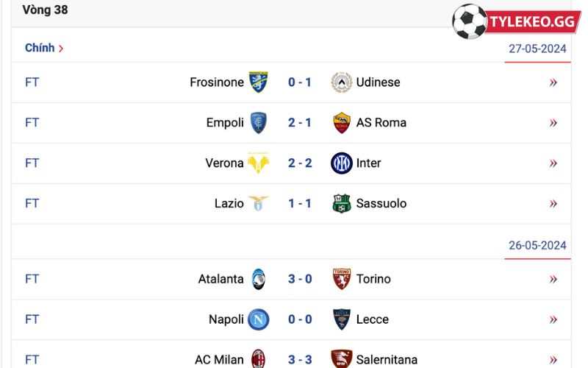Viewport: 588px width, 368px height.
Task: Click the Udinese club crest
Action: (342, 82)
